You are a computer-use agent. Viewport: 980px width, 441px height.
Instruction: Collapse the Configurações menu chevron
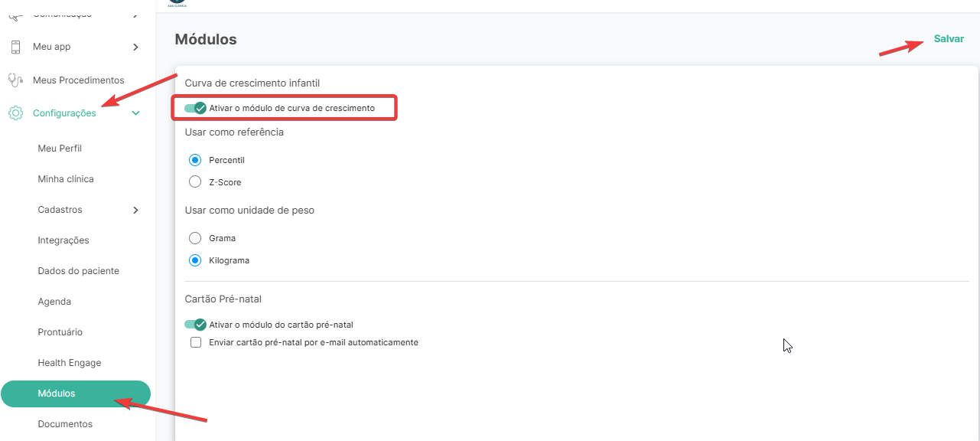click(135, 113)
